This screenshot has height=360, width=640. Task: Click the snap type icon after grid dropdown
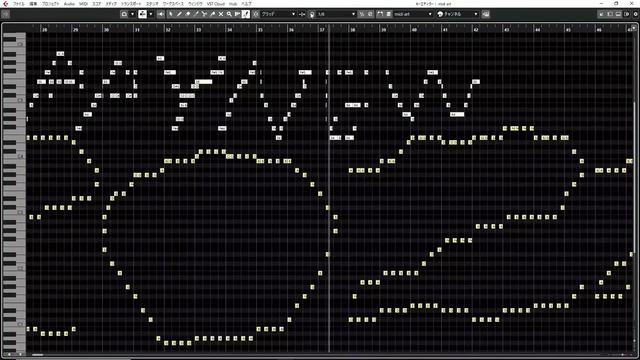(302, 14)
